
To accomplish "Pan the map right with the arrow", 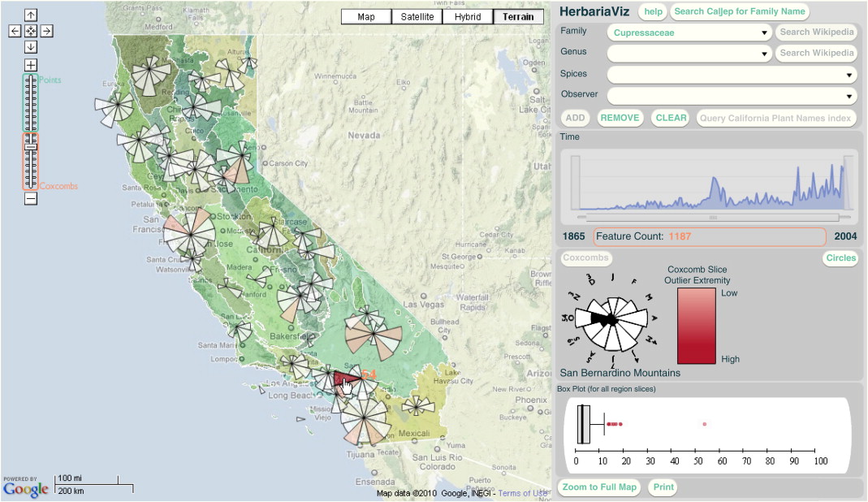I will point(47,31).
